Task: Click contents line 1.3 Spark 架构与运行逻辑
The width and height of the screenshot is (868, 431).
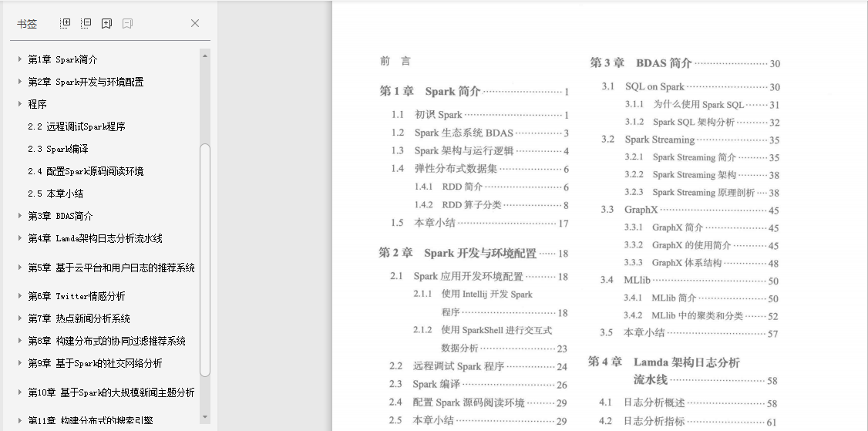Action: coord(480,150)
